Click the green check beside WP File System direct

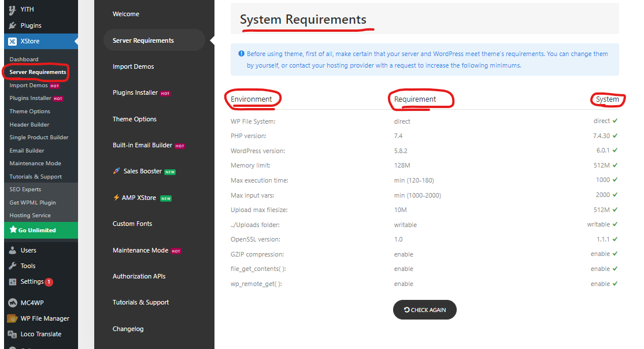pyautogui.click(x=615, y=121)
